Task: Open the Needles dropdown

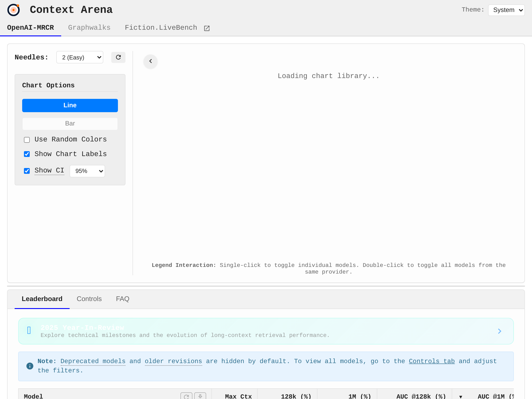Action: (x=80, y=57)
